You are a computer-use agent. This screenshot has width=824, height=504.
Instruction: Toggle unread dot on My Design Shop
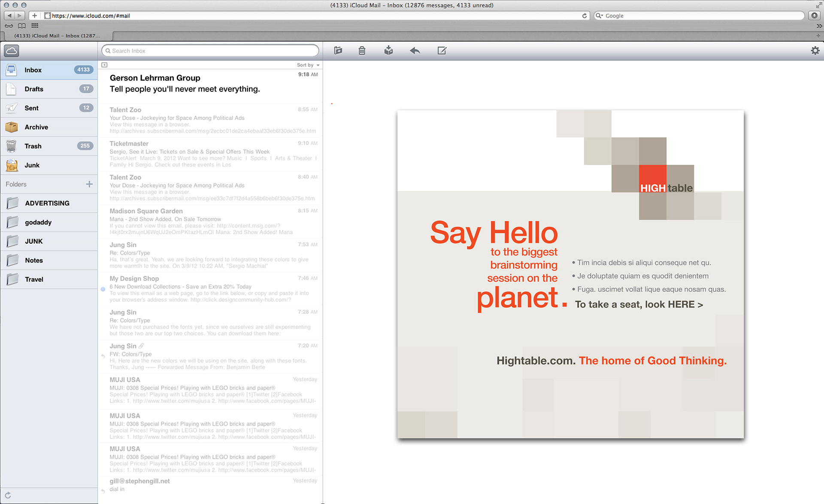103,289
